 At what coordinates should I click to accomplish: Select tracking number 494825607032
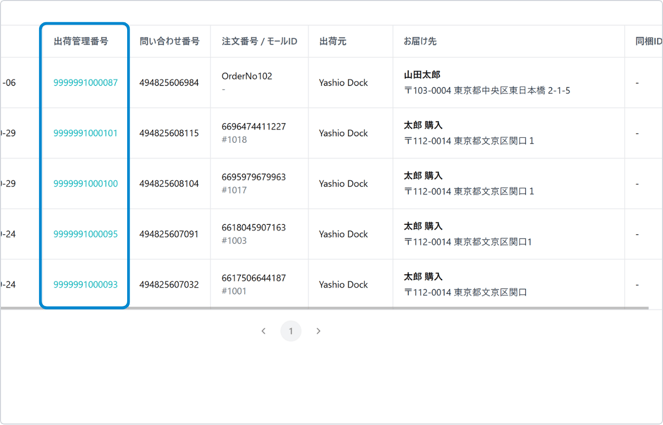click(169, 285)
